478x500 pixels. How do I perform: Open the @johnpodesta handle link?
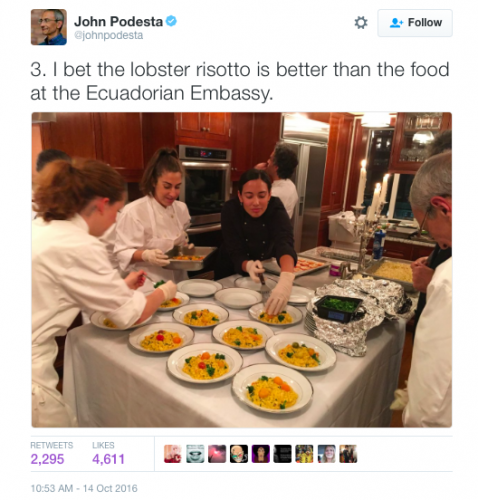[109, 35]
